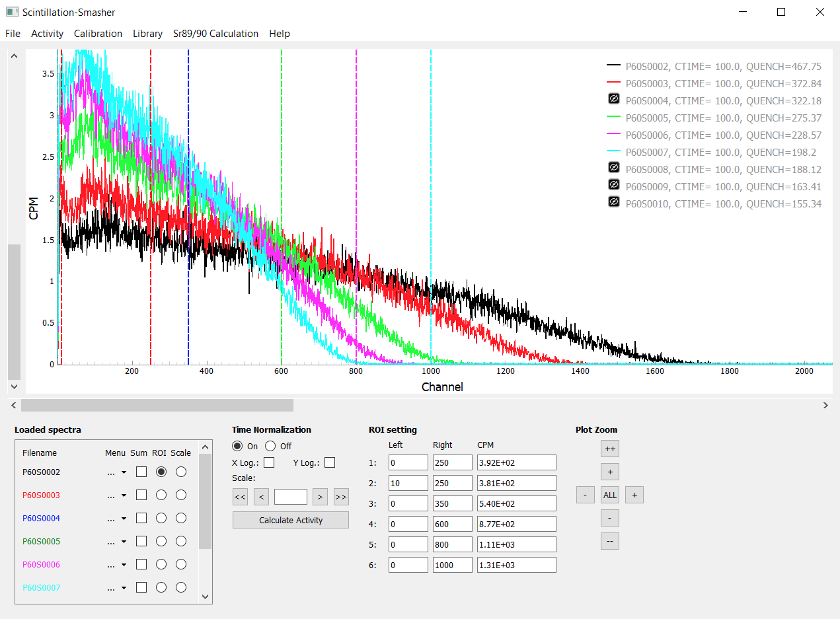Screen dimensions: 840x619
Task: Click the Right ROI field for row 3
Action: [452, 503]
